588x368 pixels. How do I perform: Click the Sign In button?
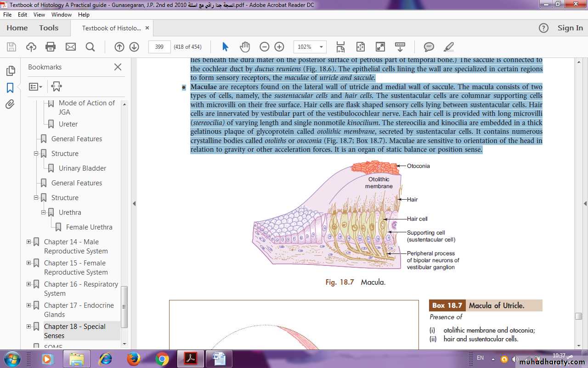pyautogui.click(x=570, y=28)
